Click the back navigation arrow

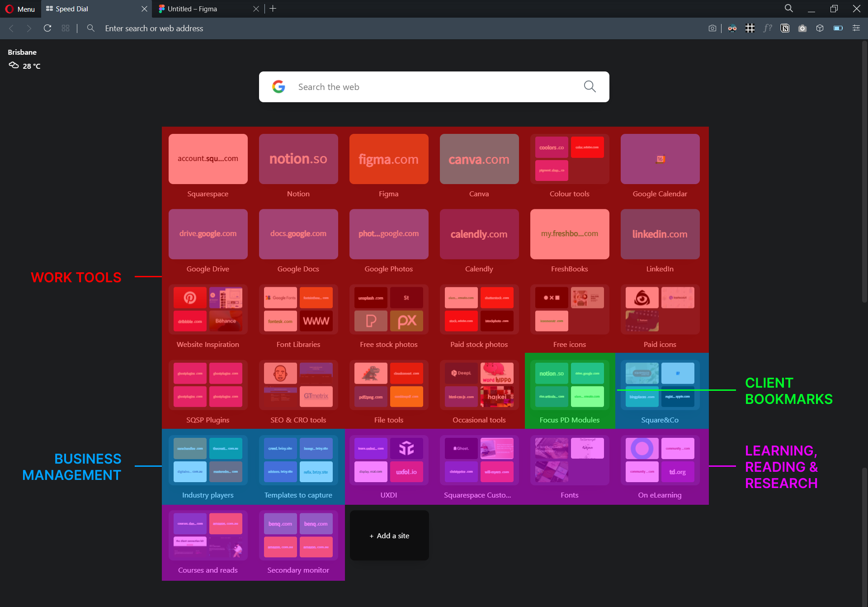[11, 28]
